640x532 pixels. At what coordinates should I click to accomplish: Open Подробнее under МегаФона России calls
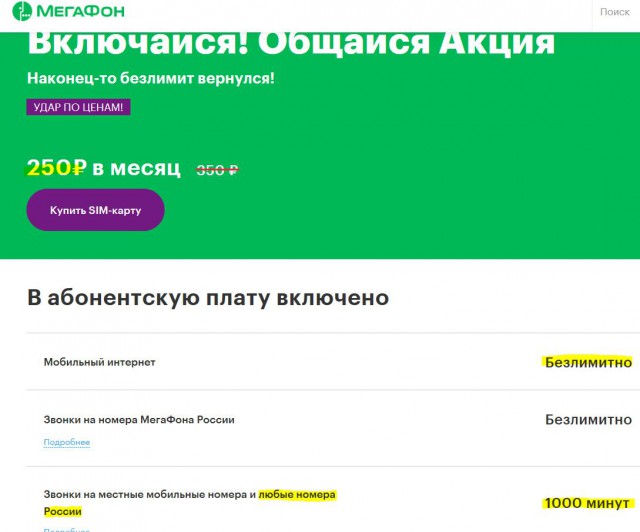[67, 442]
